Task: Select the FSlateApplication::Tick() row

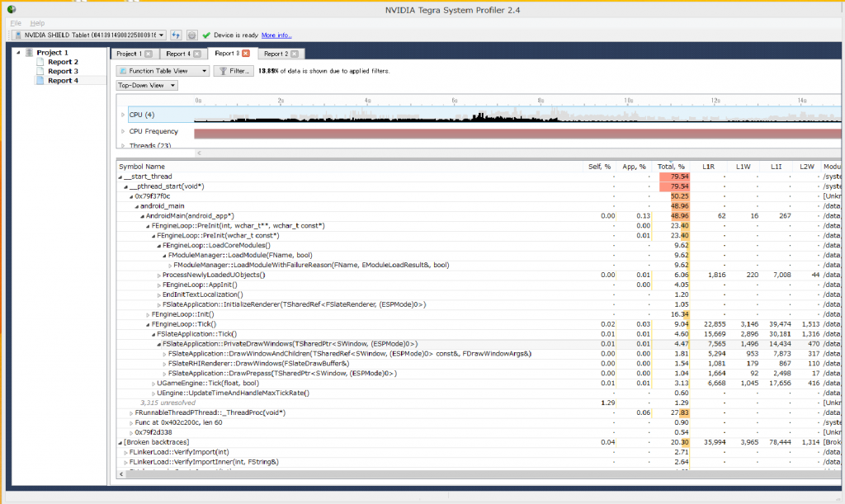Action: click(479, 334)
